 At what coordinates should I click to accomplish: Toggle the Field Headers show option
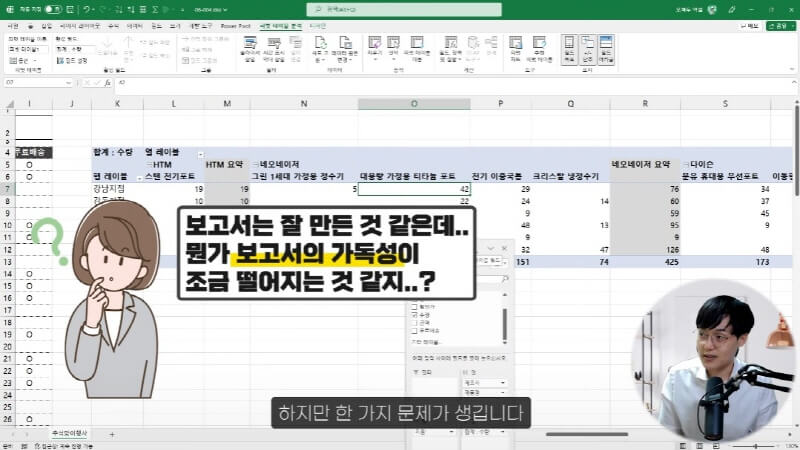pyautogui.click(x=606, y=49)
